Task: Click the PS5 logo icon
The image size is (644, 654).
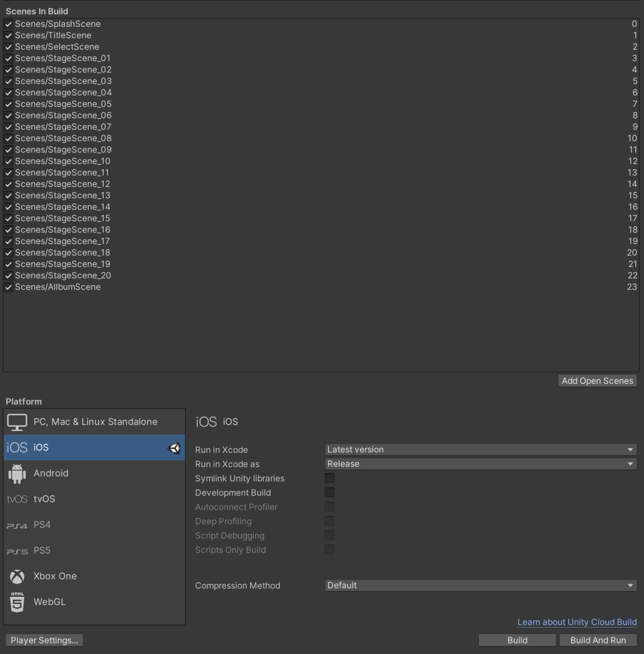Action: [17, 551]
